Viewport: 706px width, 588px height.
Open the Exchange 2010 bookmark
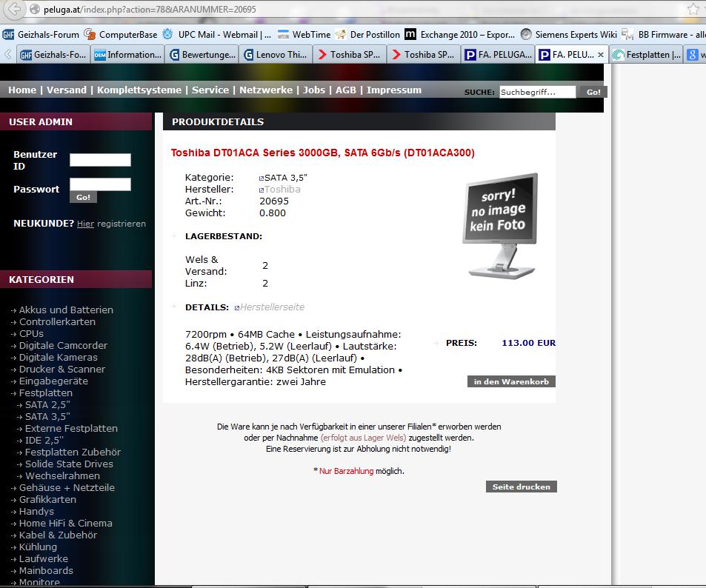coord(460,35)
